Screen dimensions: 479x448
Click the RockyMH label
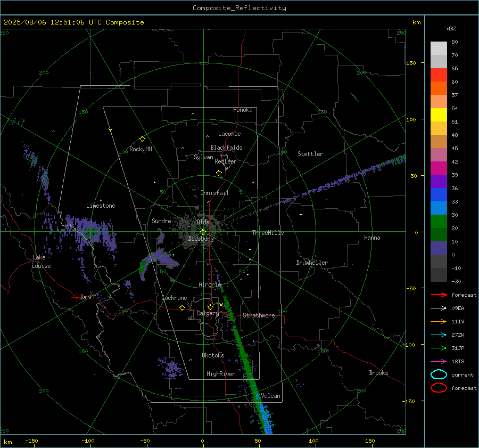pyautogui.click(x=141, y=149)
